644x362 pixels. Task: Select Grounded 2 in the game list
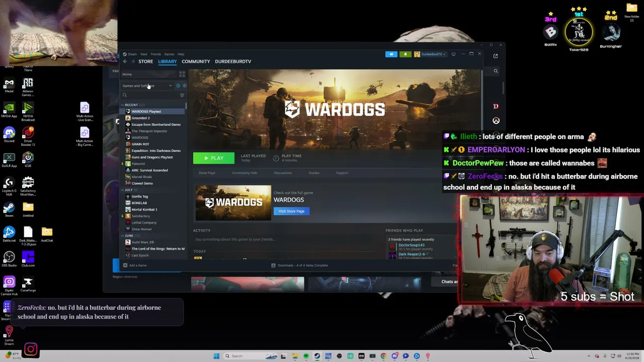[153, 118]
